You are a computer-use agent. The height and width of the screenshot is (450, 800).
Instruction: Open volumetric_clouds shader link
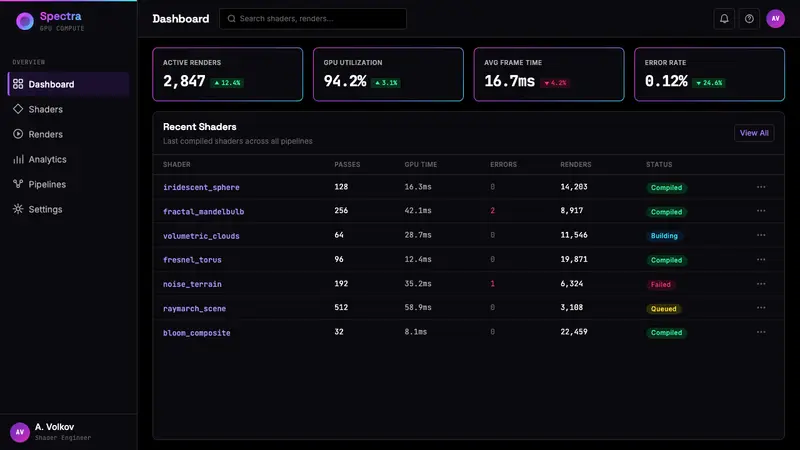[x=201, y=236]
